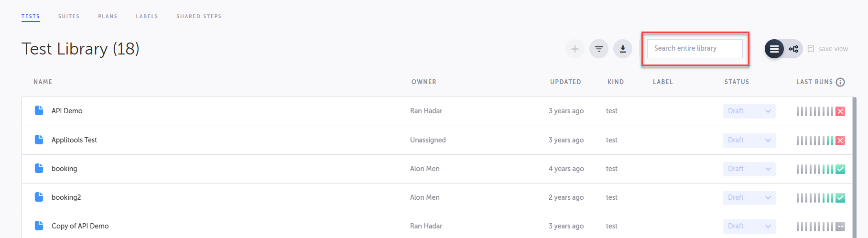Click the passed run icon for booking
Viewport: 868px width, 238px height.
[840, 169]
